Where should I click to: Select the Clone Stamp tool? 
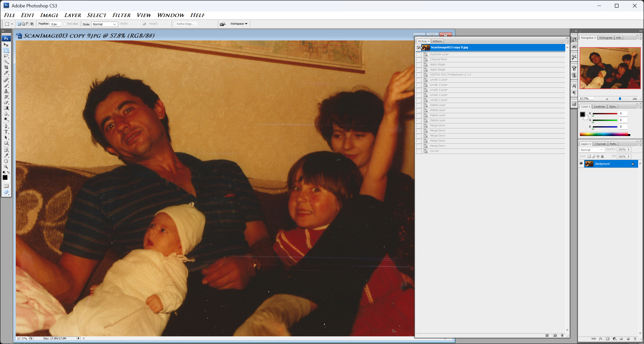coord(6,91)
